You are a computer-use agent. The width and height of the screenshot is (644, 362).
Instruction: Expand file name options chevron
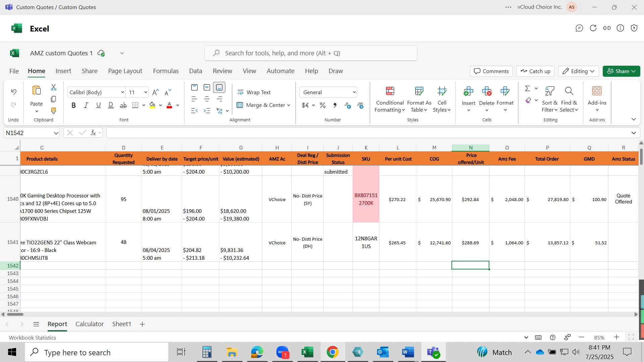(x=122, y=53)
